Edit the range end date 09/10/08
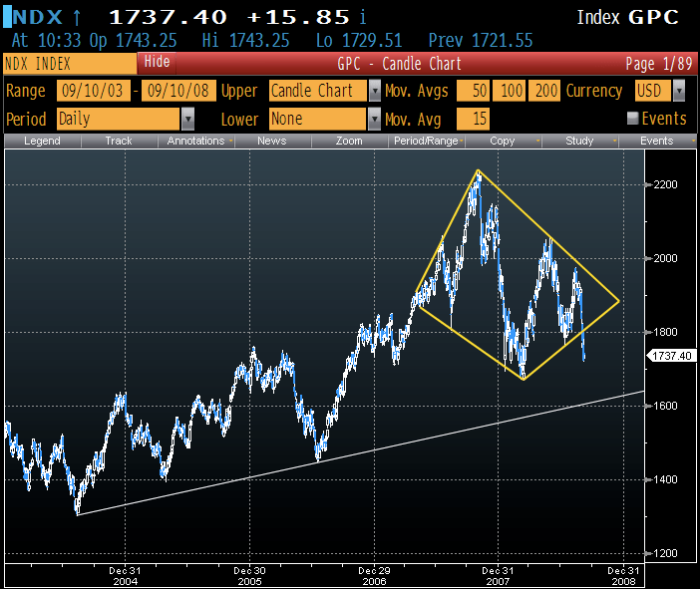The height and width of the screenshot is (589, 700). coord(178,91)
